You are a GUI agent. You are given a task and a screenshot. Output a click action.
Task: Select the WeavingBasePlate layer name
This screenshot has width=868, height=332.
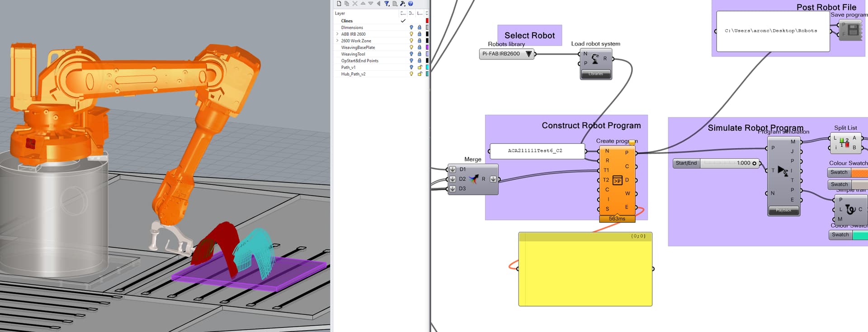[358, 47]
